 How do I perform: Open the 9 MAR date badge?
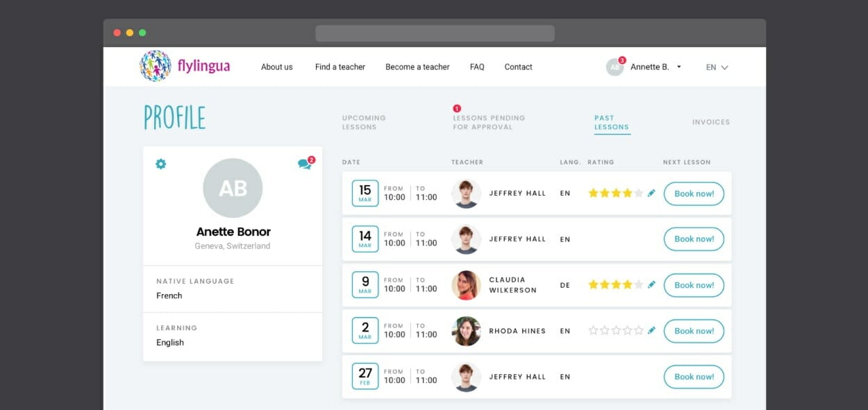tap(365, 285)
